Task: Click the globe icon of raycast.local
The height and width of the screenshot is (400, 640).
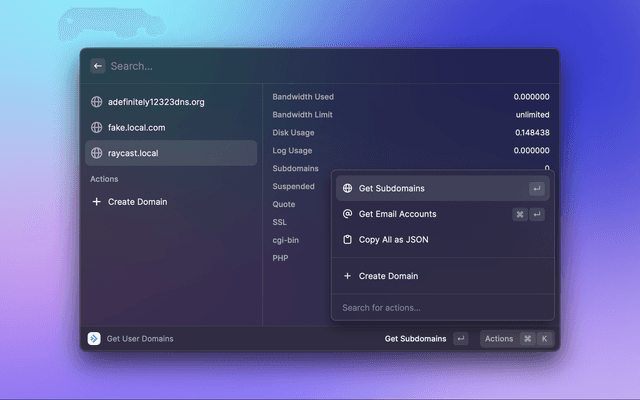Action: 97,153
